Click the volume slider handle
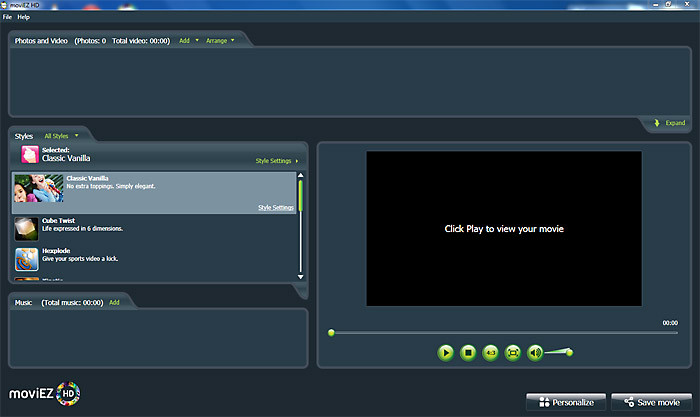700x417 pixels. pyautogui.click(x=569, y=352)
